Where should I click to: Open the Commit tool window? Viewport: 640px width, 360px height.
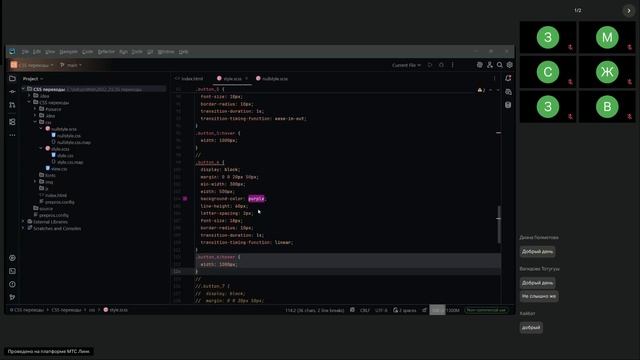[12, 92]
